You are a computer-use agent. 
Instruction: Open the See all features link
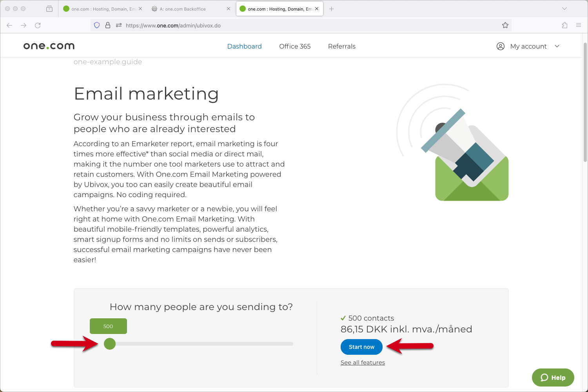tap(363, 362)
